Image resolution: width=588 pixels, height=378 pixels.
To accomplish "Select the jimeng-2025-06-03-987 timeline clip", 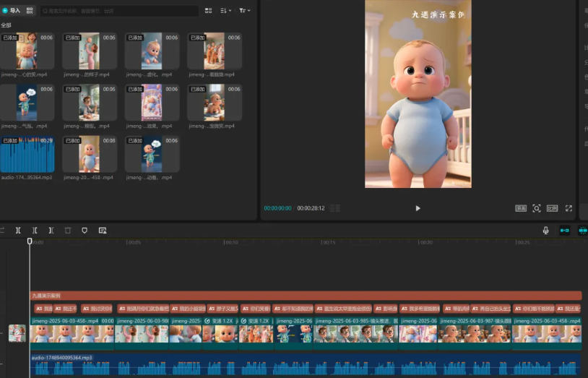I will (475, 333).
